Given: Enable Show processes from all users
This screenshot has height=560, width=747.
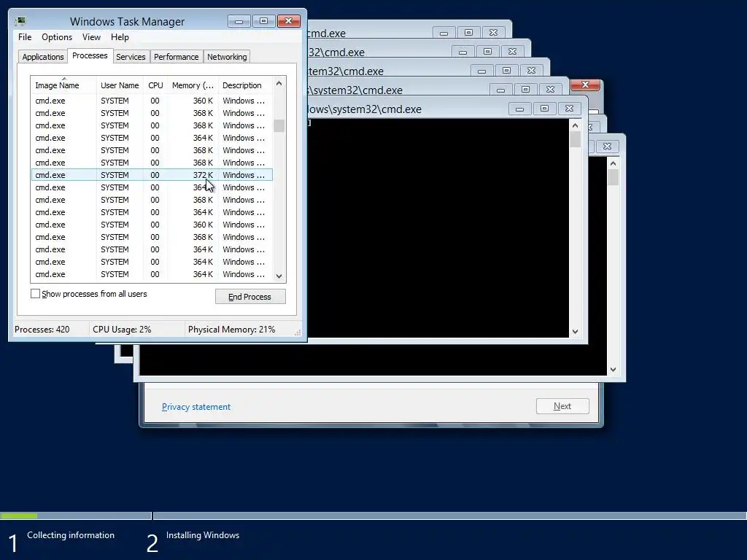Looking at the screenshot, I should click(35, 294).
